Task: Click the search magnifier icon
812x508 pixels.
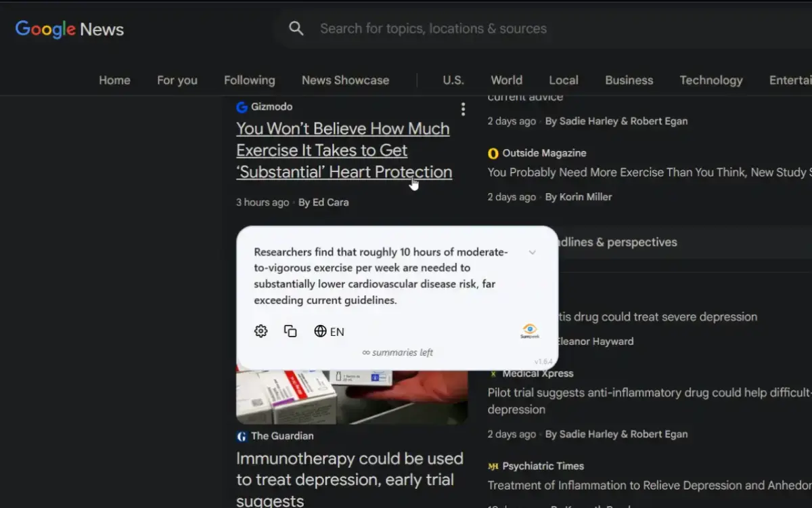Action: pyautogui.click(x=296, y=28)
